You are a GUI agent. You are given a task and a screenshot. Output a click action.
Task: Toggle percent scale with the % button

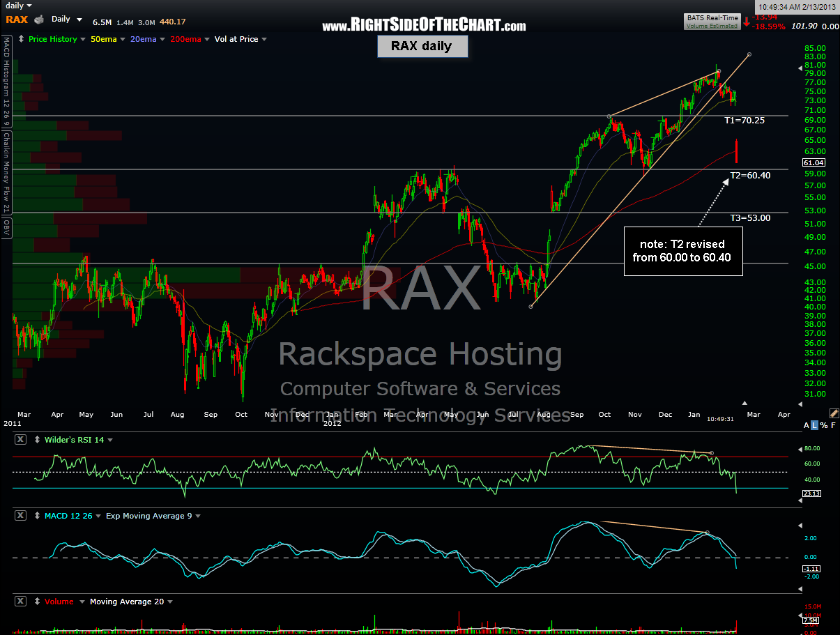point(824,425)
